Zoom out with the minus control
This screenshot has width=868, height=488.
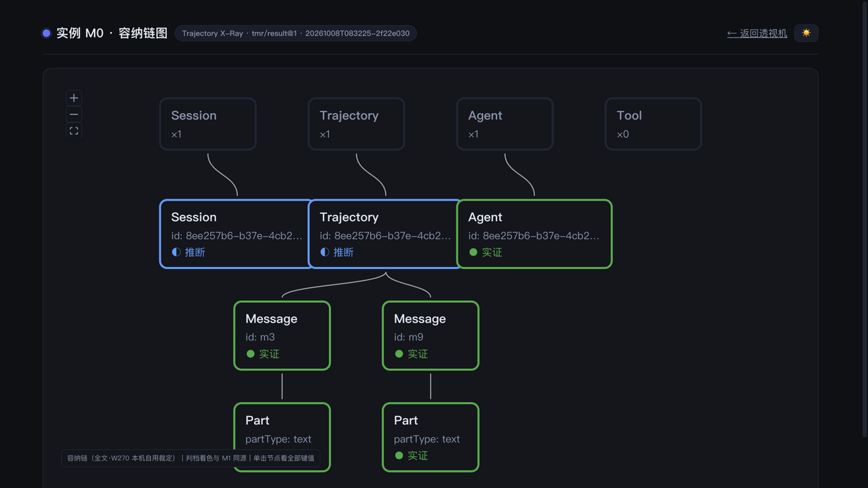[x=74, y=114]
